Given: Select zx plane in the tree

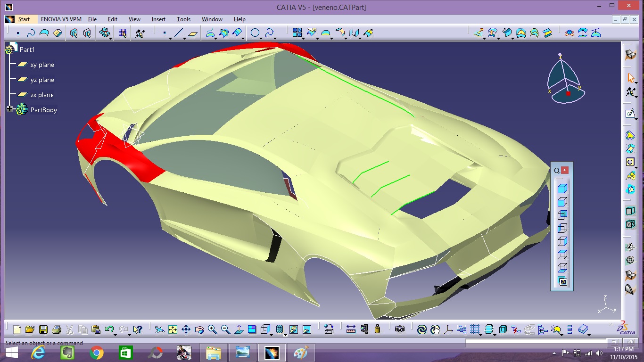Looking at the screenshot, I should [42, 95].
